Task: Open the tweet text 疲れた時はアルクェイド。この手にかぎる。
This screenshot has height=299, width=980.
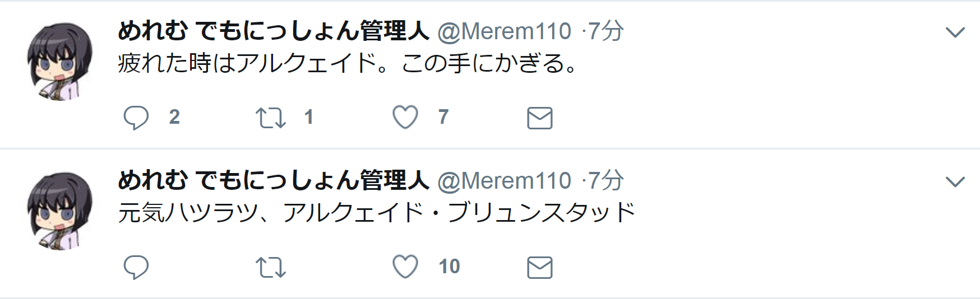Action: [348, 63]
